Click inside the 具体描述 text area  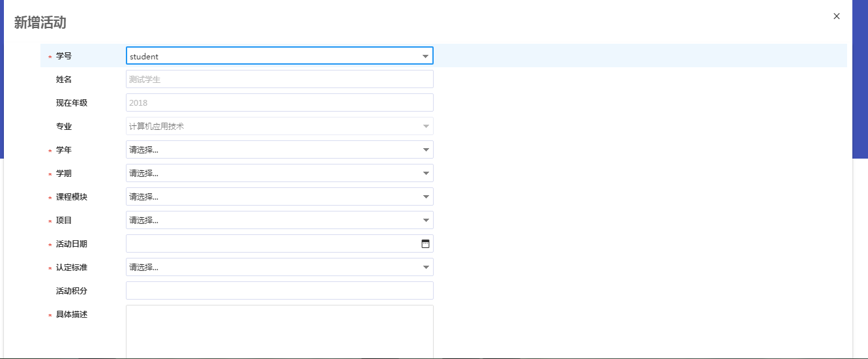[x=279, y=332]
